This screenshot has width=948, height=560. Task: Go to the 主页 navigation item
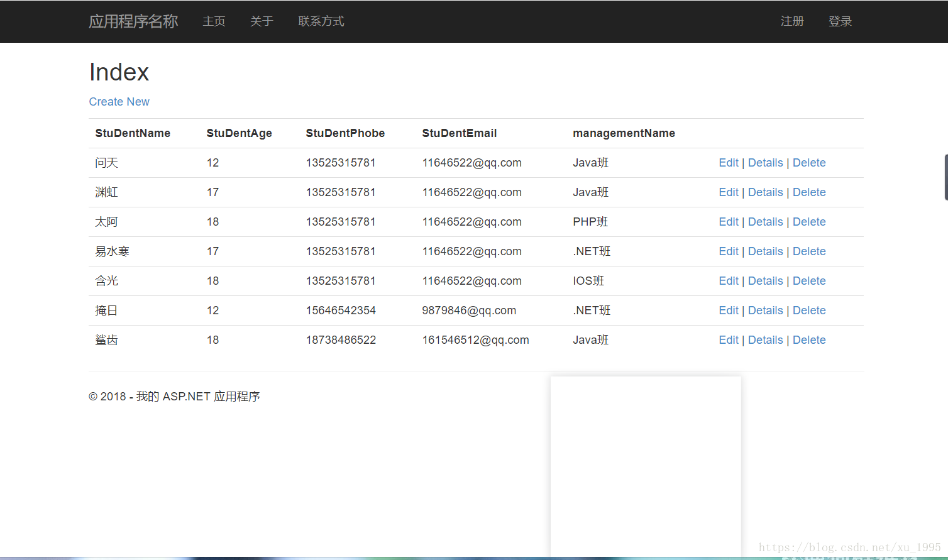[214, 21]
